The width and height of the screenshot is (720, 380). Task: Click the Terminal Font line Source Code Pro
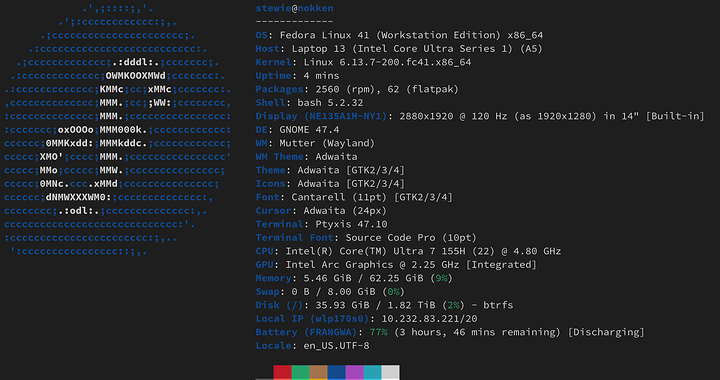[x=366, y=238]
